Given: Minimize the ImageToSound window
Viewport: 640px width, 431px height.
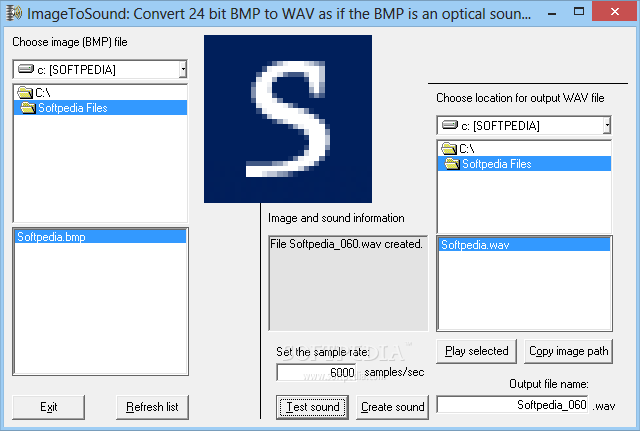Looking at the screenshot, I should pos(552,13).
